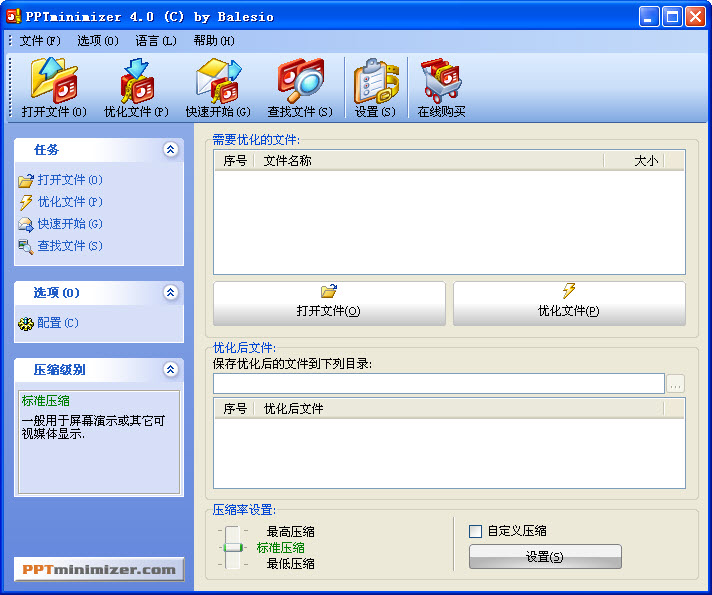Collapse the 压缩级别 panel chevron

(x=170, y=369)
